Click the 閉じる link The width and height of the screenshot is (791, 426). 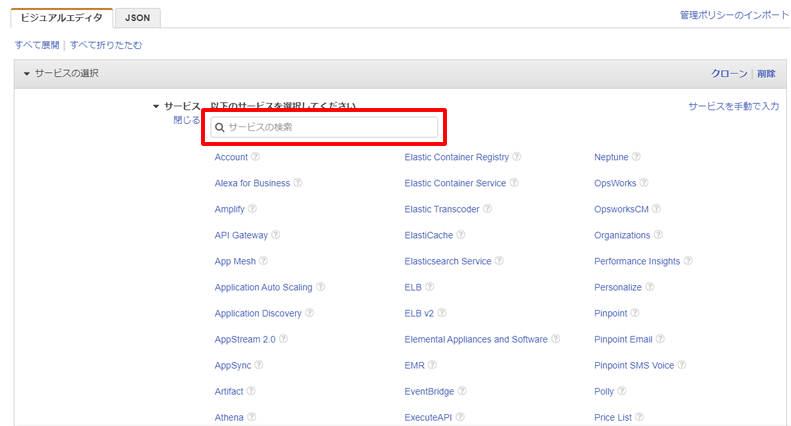point(187,120)
